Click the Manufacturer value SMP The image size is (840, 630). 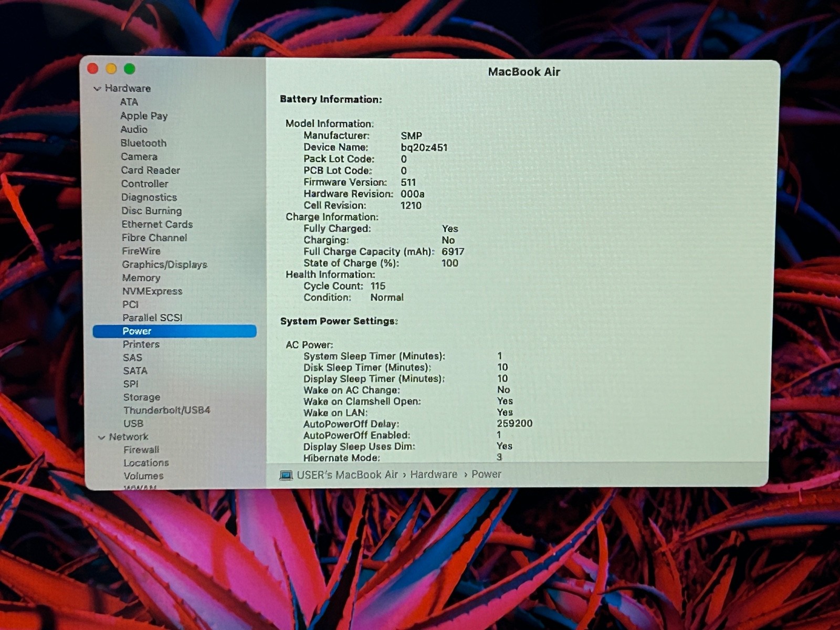(x=411, y=136)
